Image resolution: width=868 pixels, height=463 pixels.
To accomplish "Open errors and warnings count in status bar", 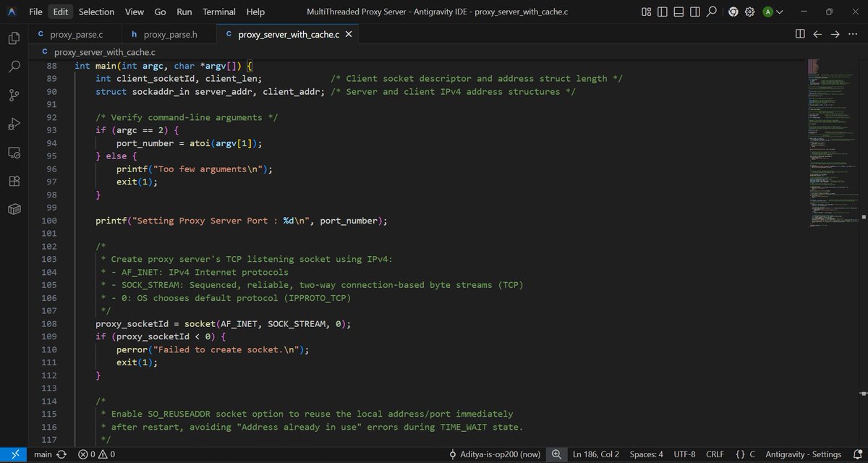I will pos(96,454).
